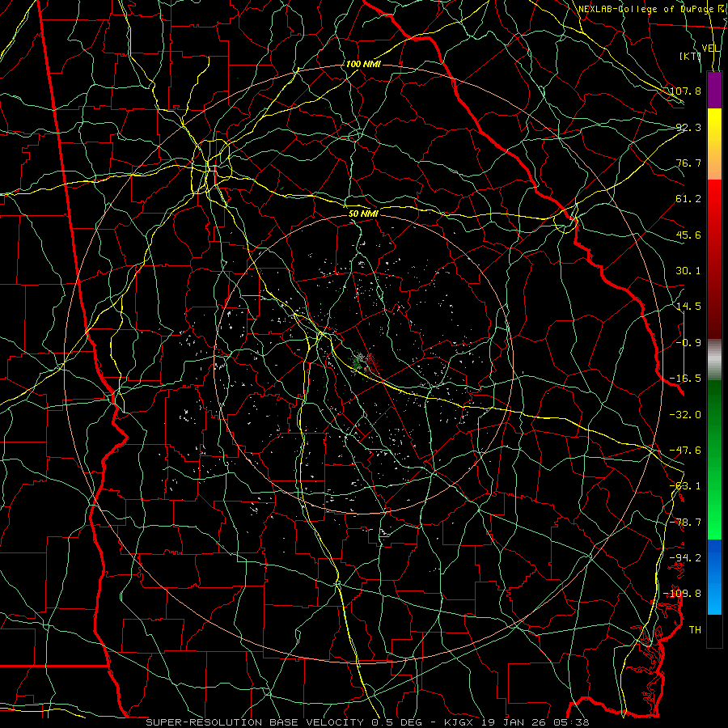Click the "-47.6" scale value
This screenshot has width=728, height=728.
click(x=685, y=451)
